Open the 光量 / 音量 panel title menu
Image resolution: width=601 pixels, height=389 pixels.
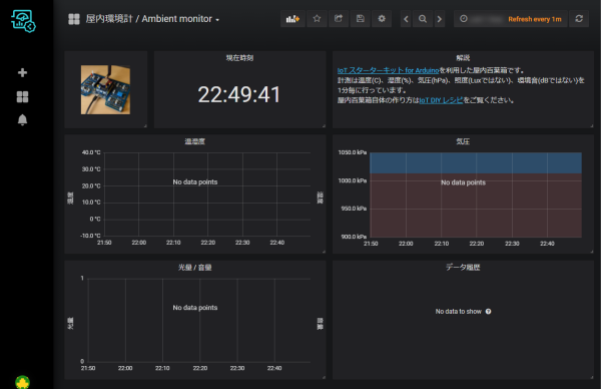point(195,268)
